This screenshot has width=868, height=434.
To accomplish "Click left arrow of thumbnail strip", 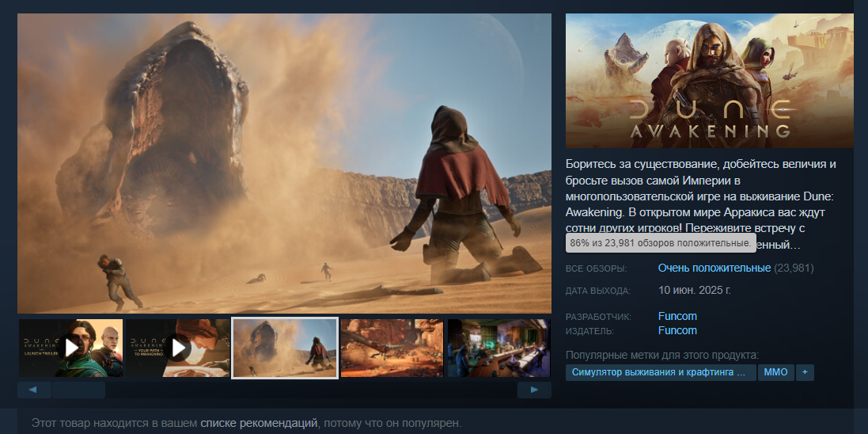I will click(x=34, y=390).
